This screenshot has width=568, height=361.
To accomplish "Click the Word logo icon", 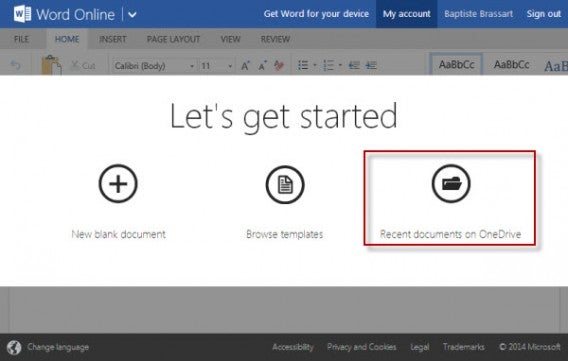I will point(22,14).
